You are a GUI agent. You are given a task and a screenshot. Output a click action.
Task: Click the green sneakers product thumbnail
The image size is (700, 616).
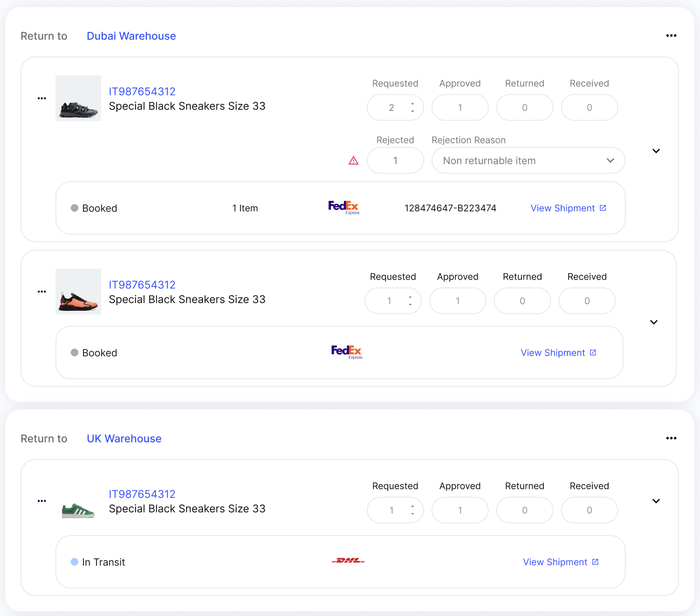(x=78, y=510)
